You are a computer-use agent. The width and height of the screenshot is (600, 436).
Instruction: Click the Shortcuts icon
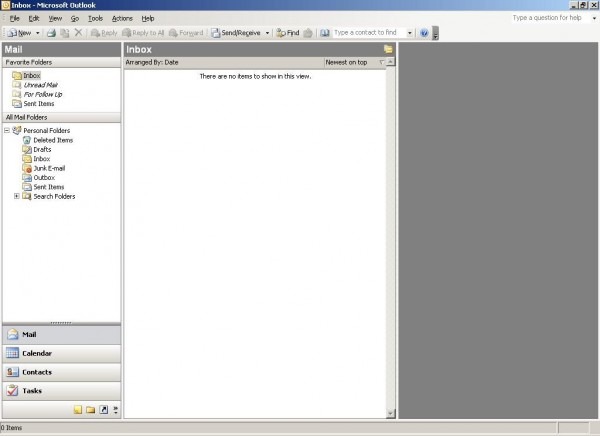tap(103, 410)
